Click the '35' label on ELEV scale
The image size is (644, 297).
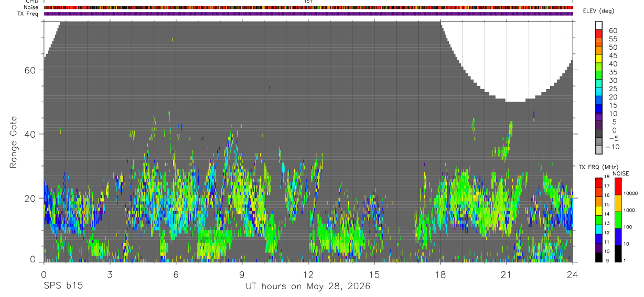(613, 72)
